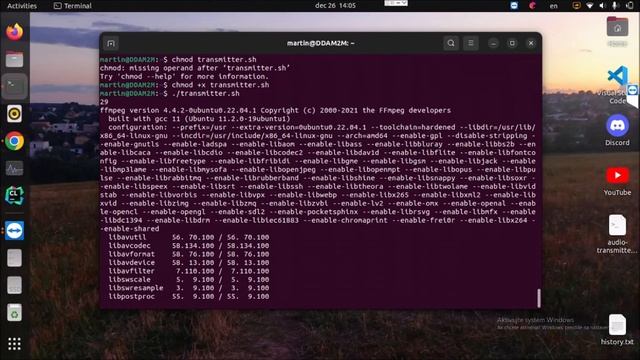The width and height of the screenshot is (640, 360).
Task: Open Google Chrome from dock
Action: click(15, 141)
